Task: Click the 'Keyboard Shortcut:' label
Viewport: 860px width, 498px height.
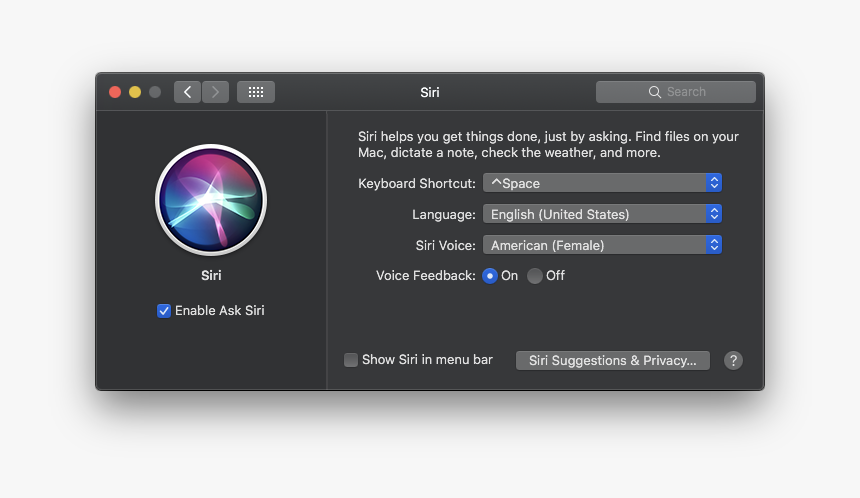Action: [417, 183]
